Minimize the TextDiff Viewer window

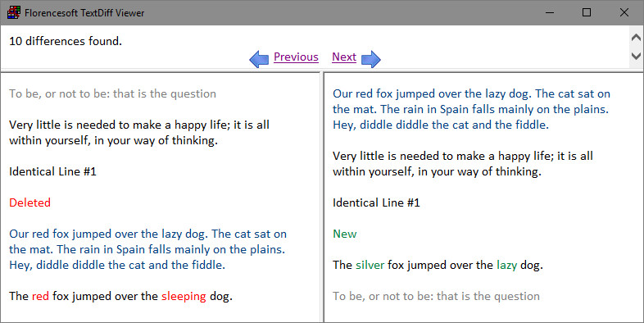550,13
